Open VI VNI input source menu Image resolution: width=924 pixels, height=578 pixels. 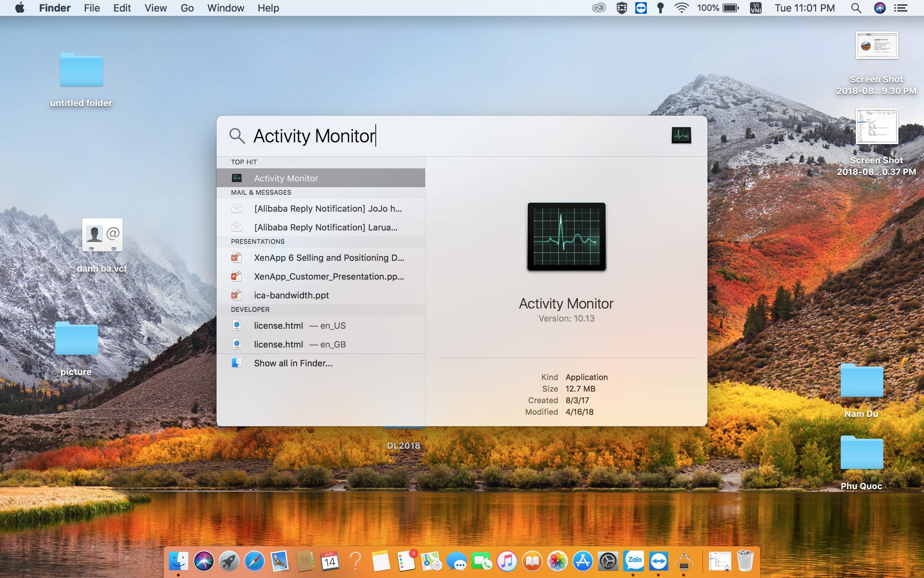755,8
